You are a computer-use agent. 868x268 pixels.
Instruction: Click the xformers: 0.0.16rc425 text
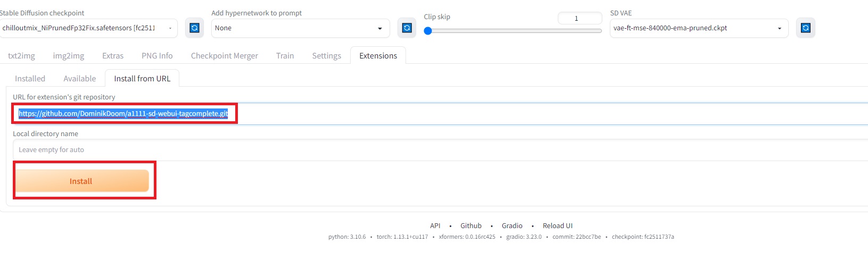(467, 237)
